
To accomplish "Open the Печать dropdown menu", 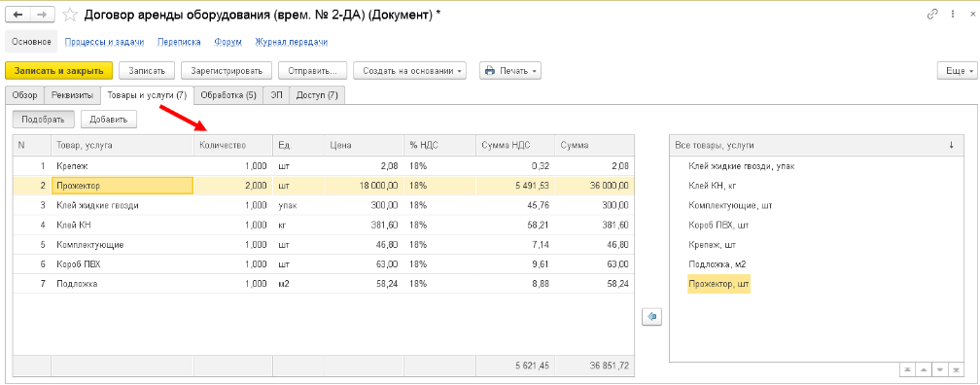I will coord(510,71).
